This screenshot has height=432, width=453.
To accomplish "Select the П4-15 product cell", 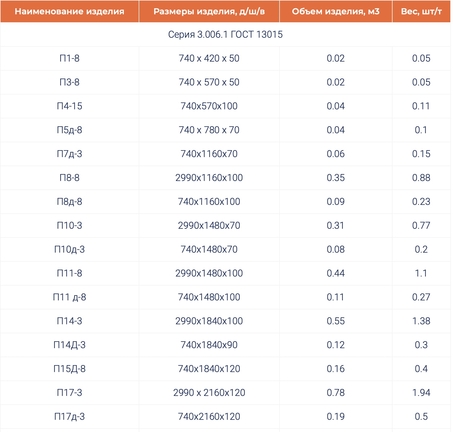I will [69, 106].
